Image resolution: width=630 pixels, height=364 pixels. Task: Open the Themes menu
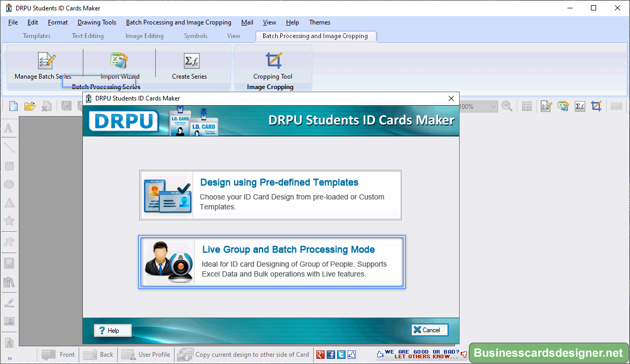[x=320, y=22]
